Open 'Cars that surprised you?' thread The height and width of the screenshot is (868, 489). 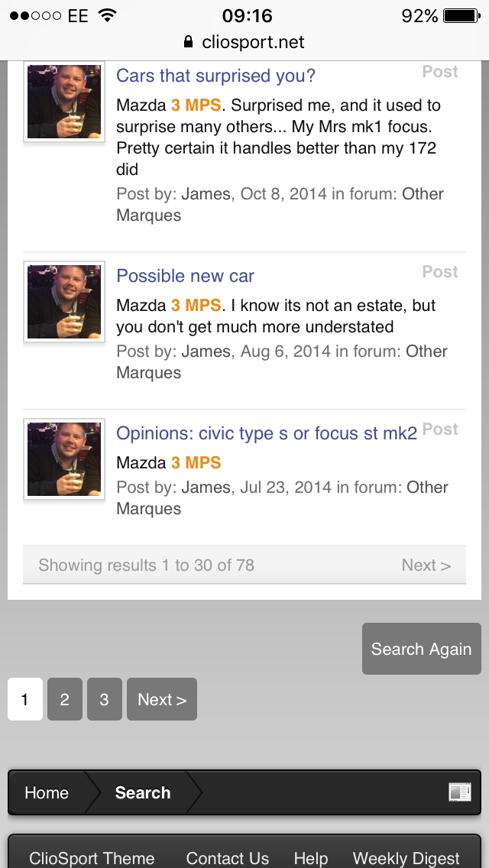point(215,76)
